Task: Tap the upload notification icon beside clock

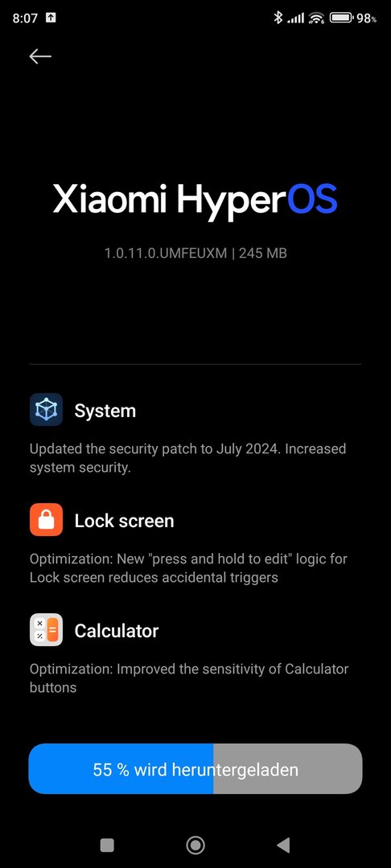Action: coord(51,18)
